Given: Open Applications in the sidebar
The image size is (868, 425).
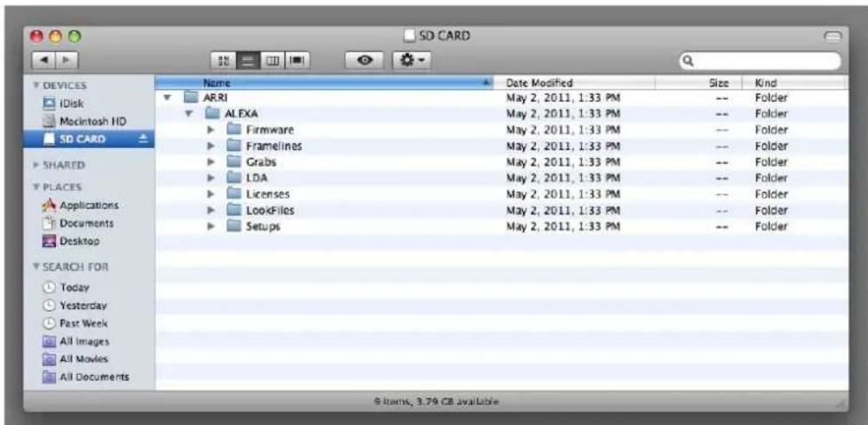Looking at the screenshot, I should pyautogui.click(x=88, y=205).
